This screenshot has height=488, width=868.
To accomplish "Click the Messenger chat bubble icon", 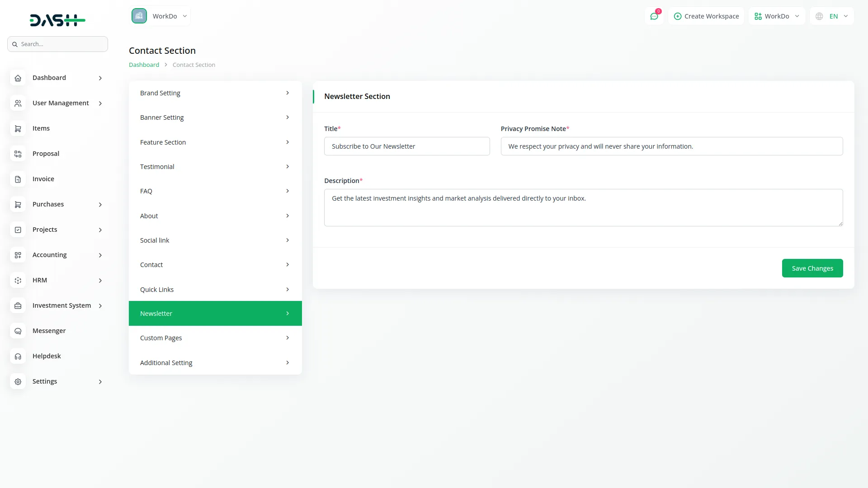I will 18,331.
